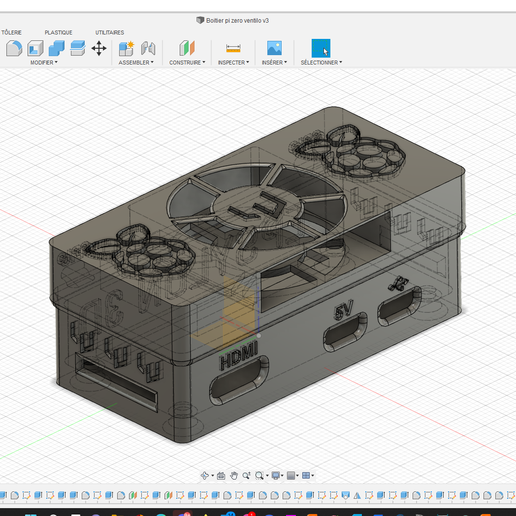Click the Orbit navigation icon
The image size is (516, 516).
pyautogui.click(x=205, y=475)
